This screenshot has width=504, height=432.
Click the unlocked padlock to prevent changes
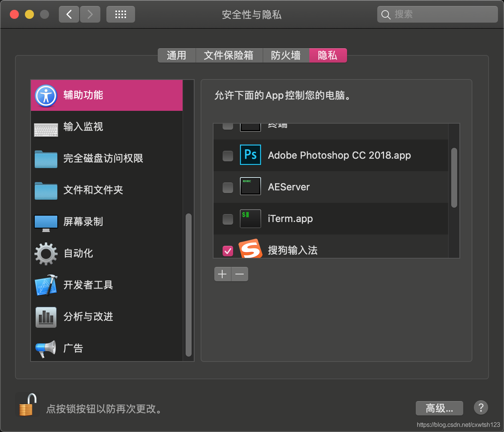pos(27,404)
